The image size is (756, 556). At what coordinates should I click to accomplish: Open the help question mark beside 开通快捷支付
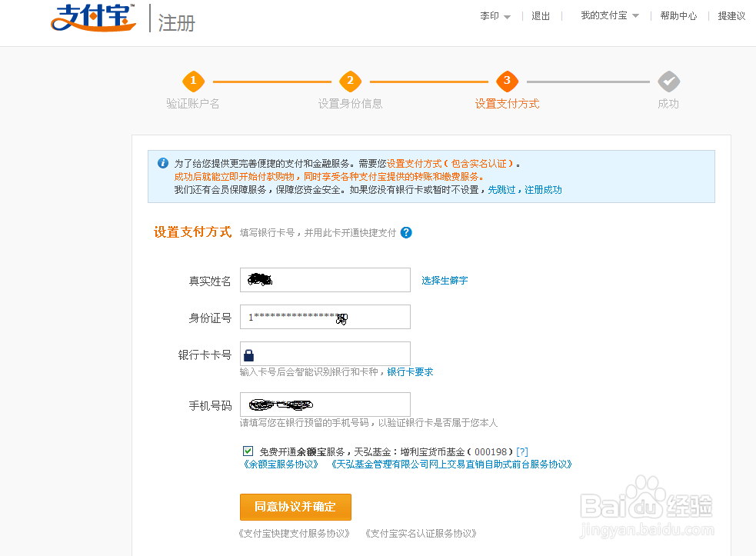click(406, 232)
